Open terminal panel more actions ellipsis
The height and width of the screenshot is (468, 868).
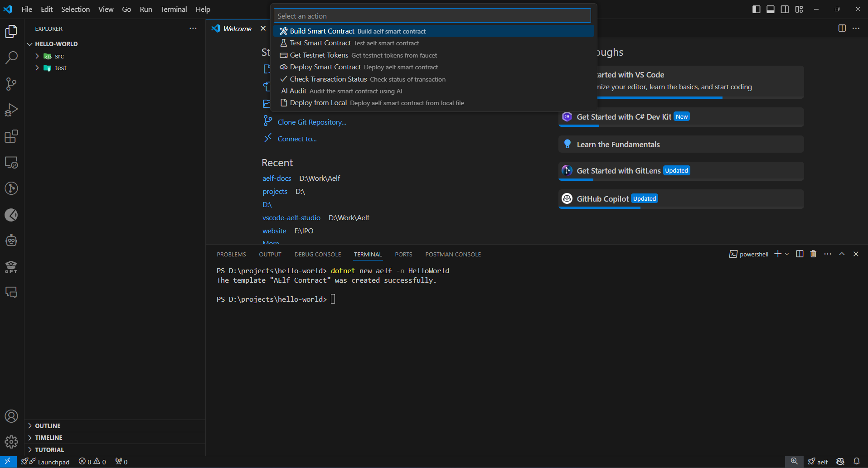(828, 254)
